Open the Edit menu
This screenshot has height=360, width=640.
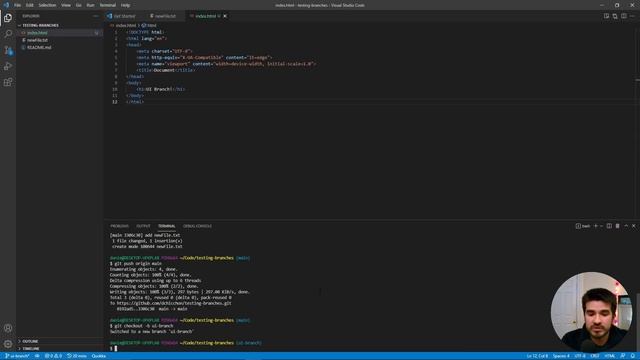30,5
